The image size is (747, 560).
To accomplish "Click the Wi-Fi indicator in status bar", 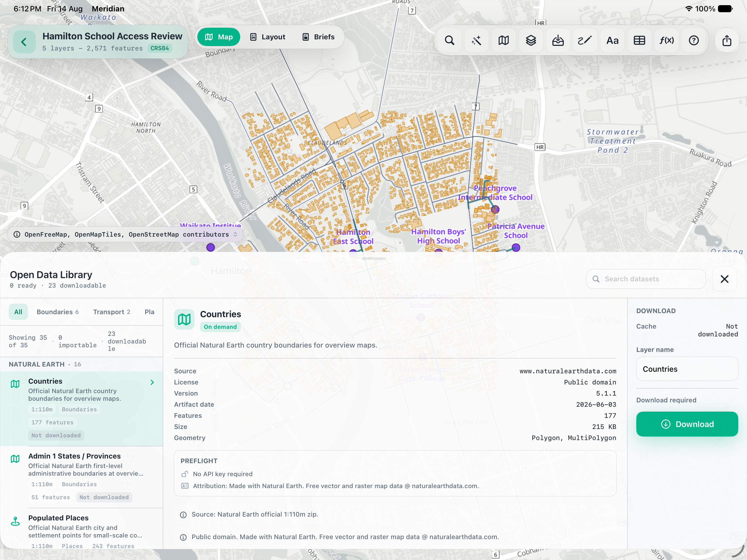I will (689, 9).
